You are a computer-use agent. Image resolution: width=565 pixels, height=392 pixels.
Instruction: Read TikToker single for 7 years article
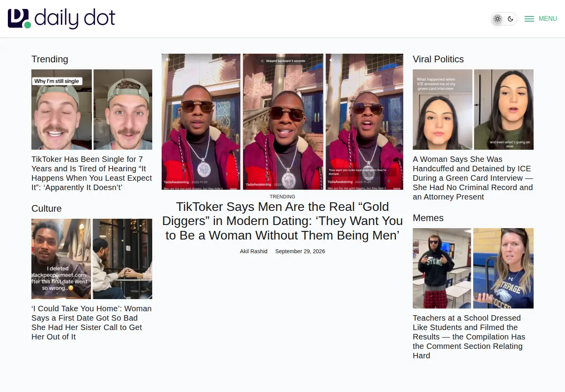[92, 173]
